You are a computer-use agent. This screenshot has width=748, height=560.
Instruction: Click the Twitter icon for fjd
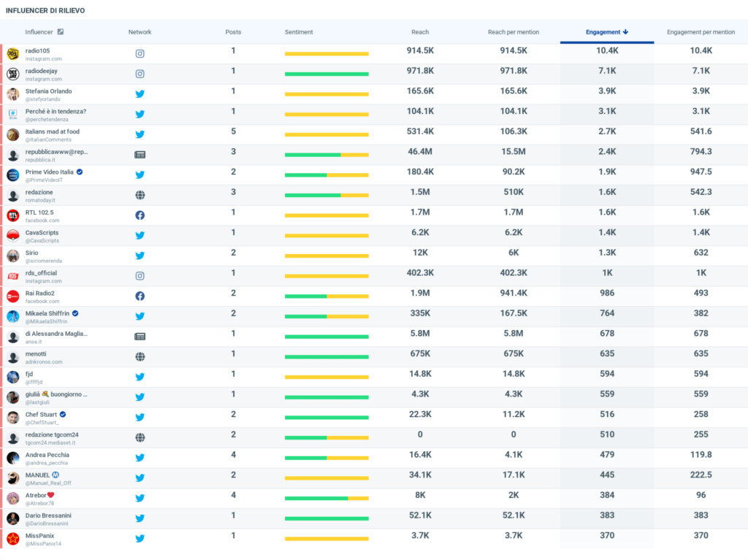(140, 377)
